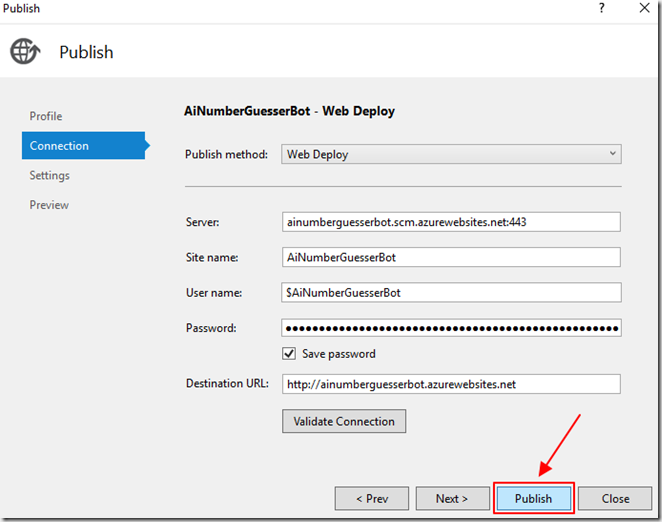Close the Publish dialog window
This screenshot has width=662, height=522.
click(x=644, y=8)
